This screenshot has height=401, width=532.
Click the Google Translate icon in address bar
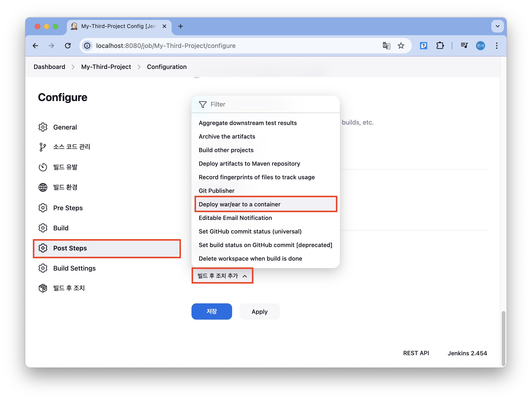tap(386, 46)
